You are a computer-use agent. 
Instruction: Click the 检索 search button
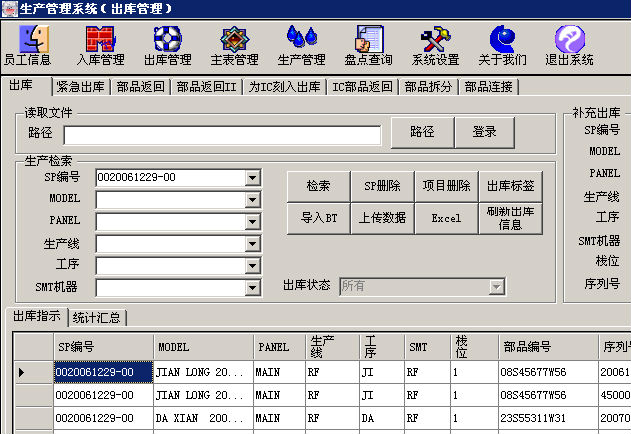coord(318,186)
